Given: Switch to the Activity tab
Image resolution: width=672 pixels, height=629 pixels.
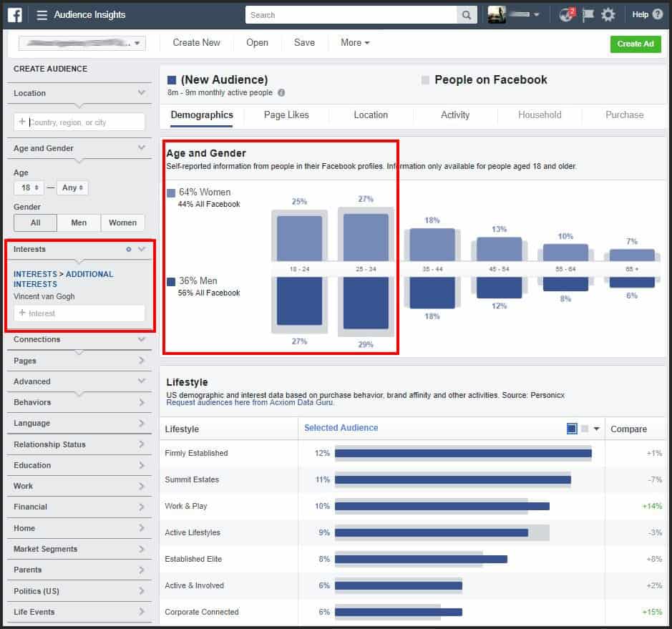Looking at the screenshot, I should click(x=455, y=114).
